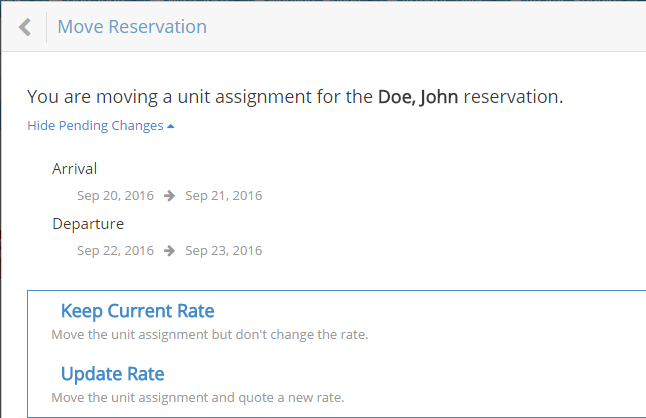Choose the Update Rate option
The image size is (646, 418).
(x=112, y=374)
